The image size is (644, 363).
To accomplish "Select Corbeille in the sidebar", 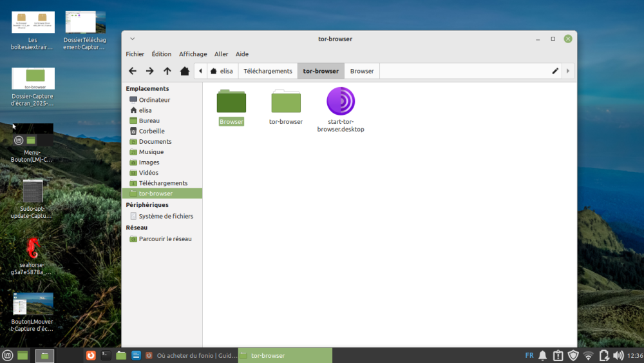I will pyautogui.click(x=151, y=131).
